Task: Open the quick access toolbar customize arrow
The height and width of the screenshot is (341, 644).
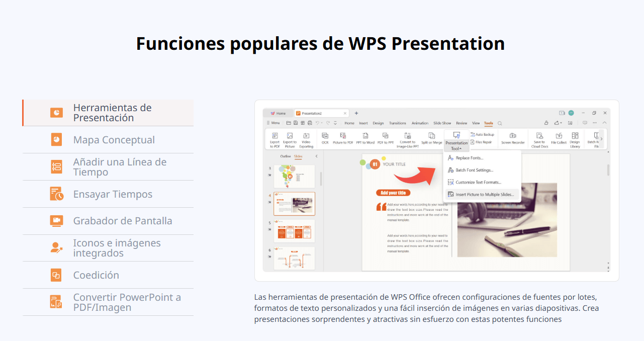Action: [335, 123]
